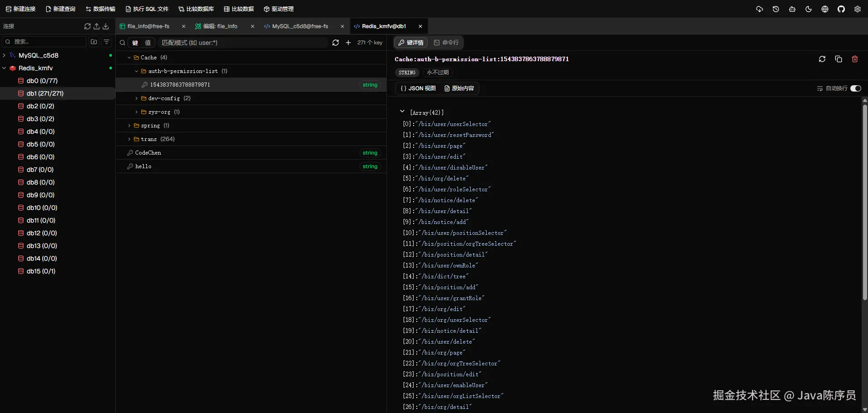Open the settings gear icon
The height and width of the screenshot is (413, 868).
(x=858, y=9)
